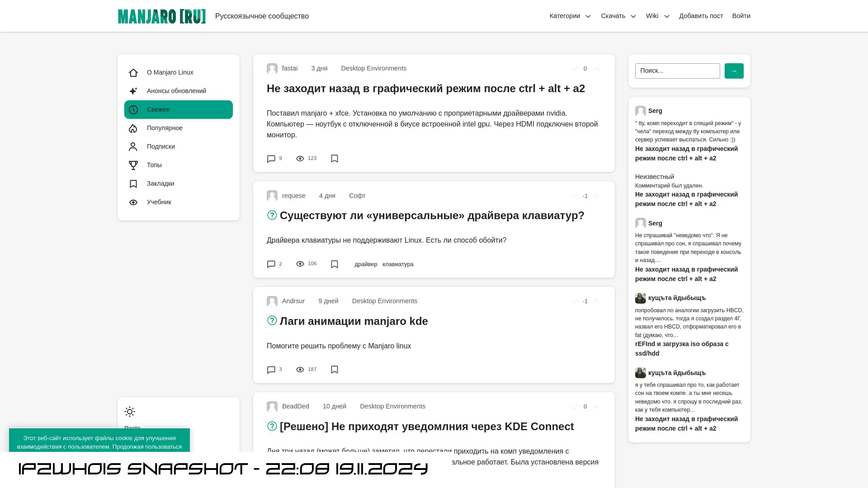Click the Subscriptions/Подписки icon
Screen dimensions: 868x488
(x=133, y=146)
